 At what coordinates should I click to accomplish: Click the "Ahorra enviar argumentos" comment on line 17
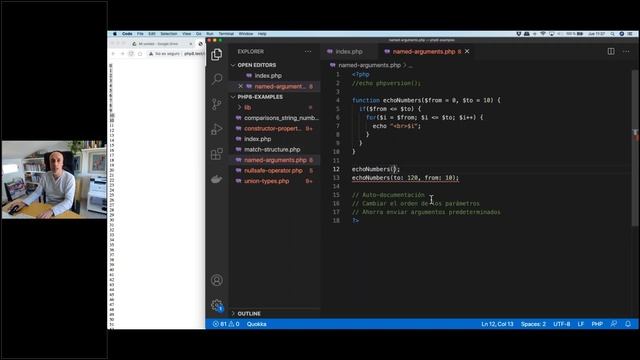click(x=426, y=212)
